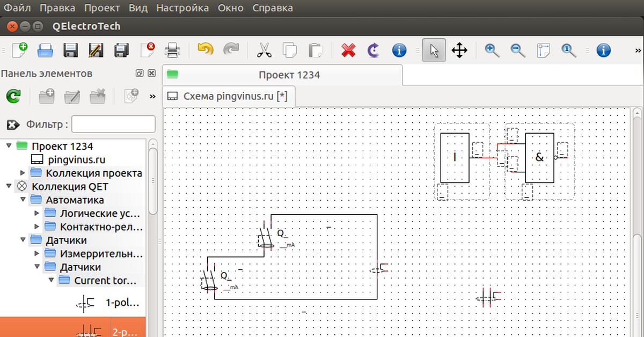Click the grey Redo arrow icon
644x337 pixels.
tap(231, 50)
